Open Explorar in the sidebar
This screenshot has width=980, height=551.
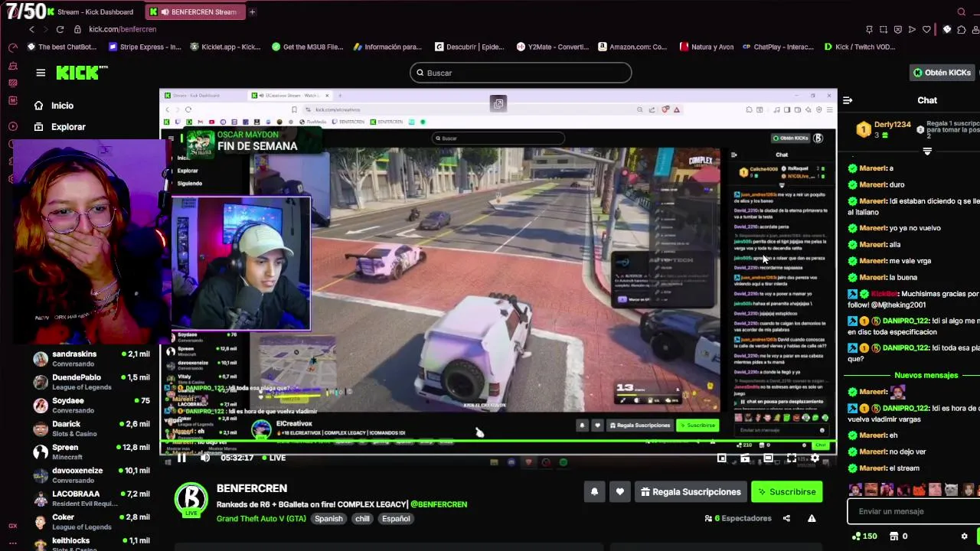tap(60, 127)
